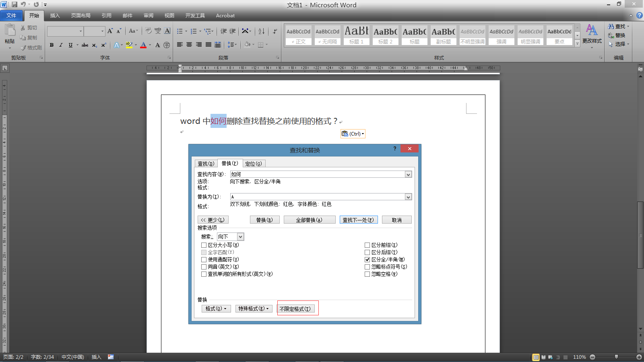Enable the 忽略空格 checkbox
The image size is (644, 362).
coord(367,274)
